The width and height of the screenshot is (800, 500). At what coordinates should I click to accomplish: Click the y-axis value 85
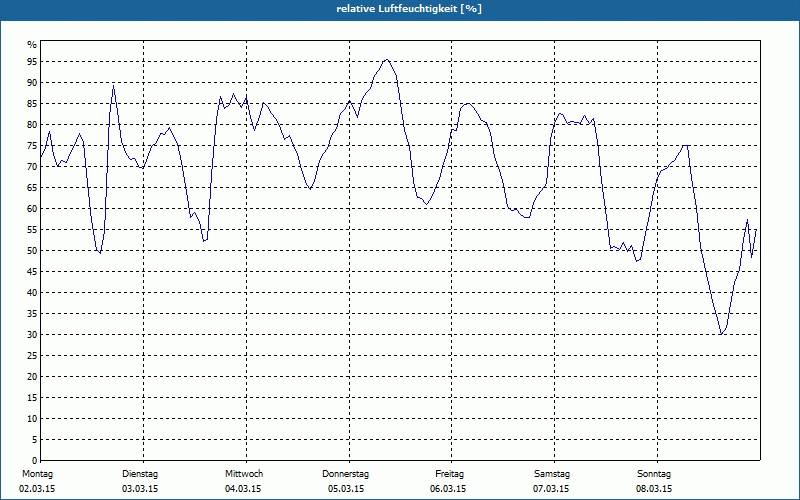[x=32, y=104]
